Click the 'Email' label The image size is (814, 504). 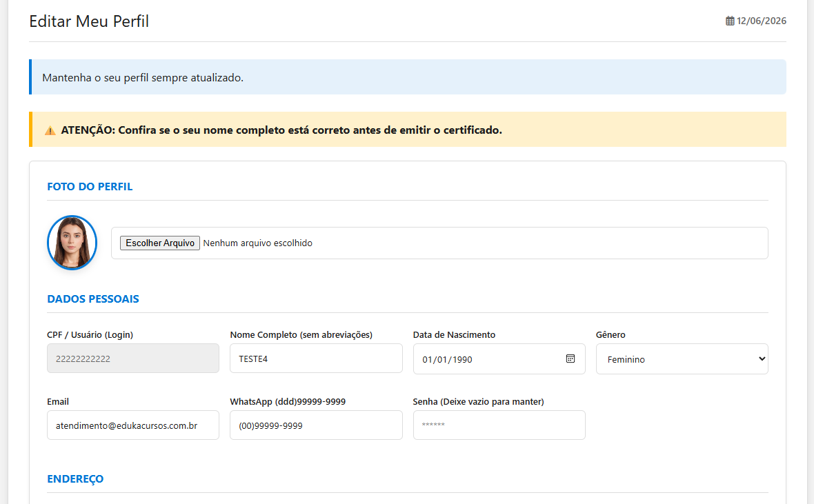(58, 402)
